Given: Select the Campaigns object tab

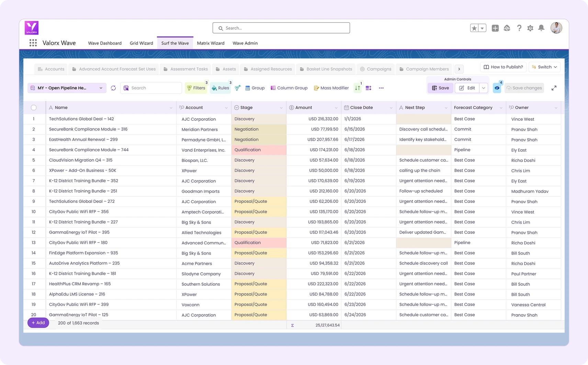Looking at the screenshot, I should (375, 69).
